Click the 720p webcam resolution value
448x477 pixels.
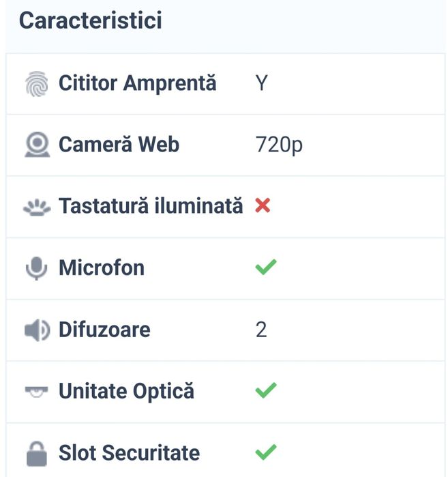[279, 145]
